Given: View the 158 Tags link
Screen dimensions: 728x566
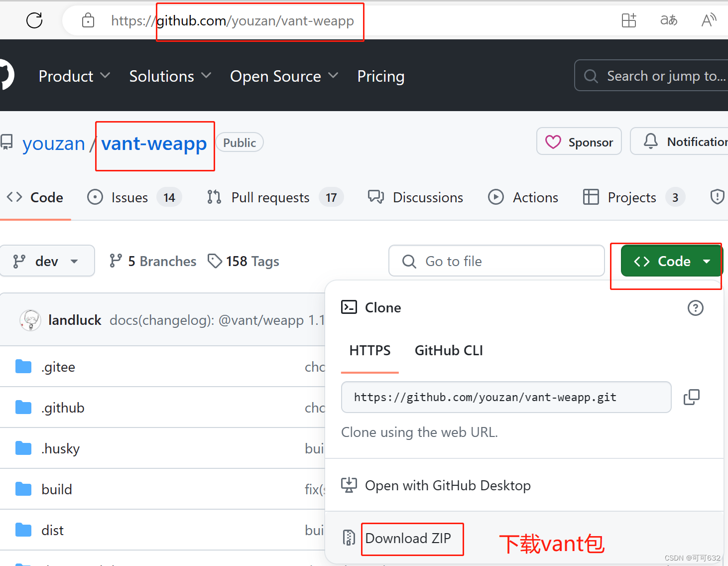Looking at the screenshot, I should [243, 261].
